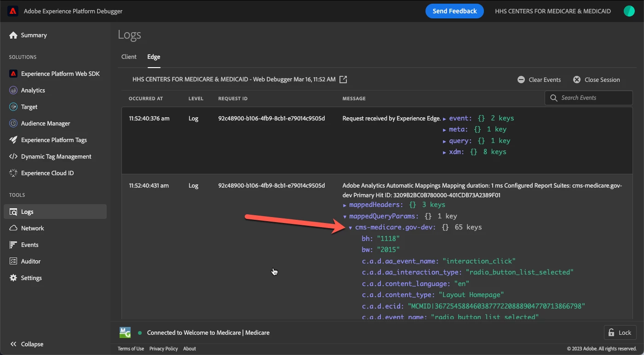Click the Network cloud icon
Viewport: 644px width, 355px height.
[x=13, y=228]
